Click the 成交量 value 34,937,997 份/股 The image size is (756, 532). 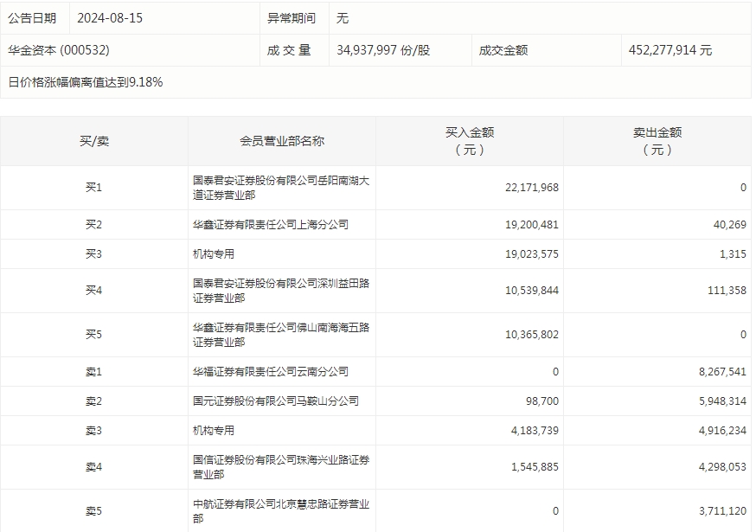(x=382, y=50)
